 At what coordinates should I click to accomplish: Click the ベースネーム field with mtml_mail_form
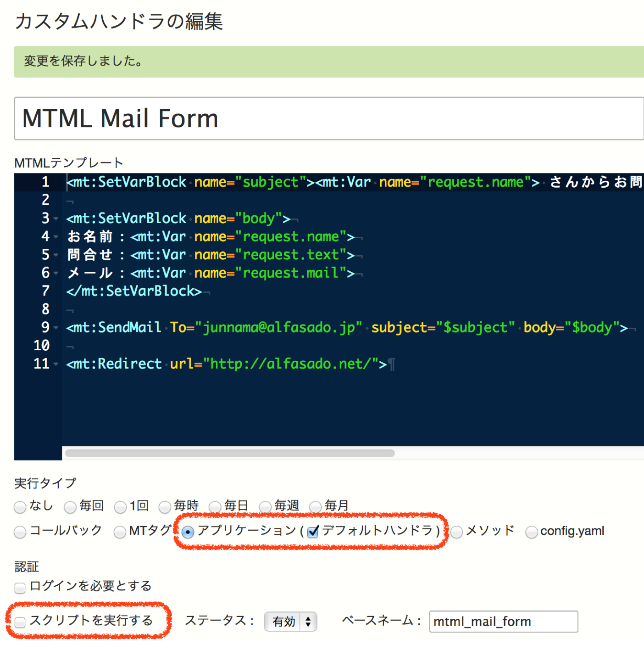503,622
